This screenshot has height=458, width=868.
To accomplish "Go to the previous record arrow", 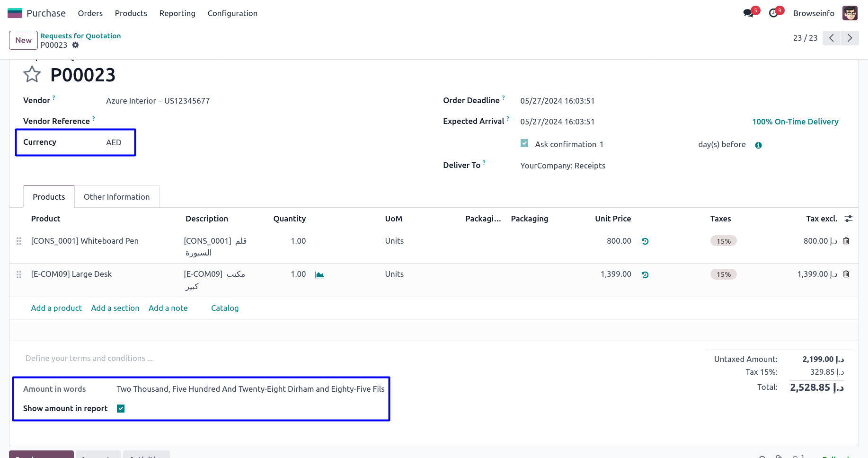I will tap(832, 38).
